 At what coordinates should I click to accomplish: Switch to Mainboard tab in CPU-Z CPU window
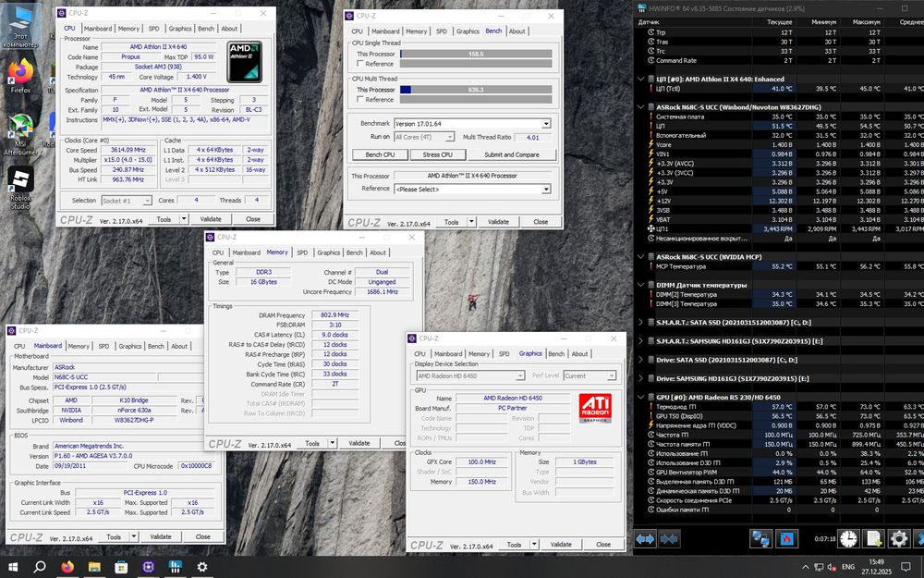click(98, 29)
